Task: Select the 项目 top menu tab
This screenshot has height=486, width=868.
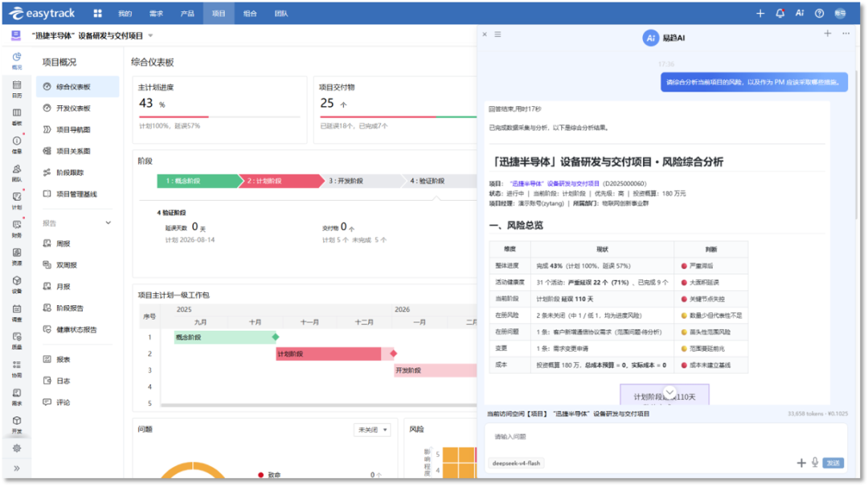Action: tap(219, 14)
